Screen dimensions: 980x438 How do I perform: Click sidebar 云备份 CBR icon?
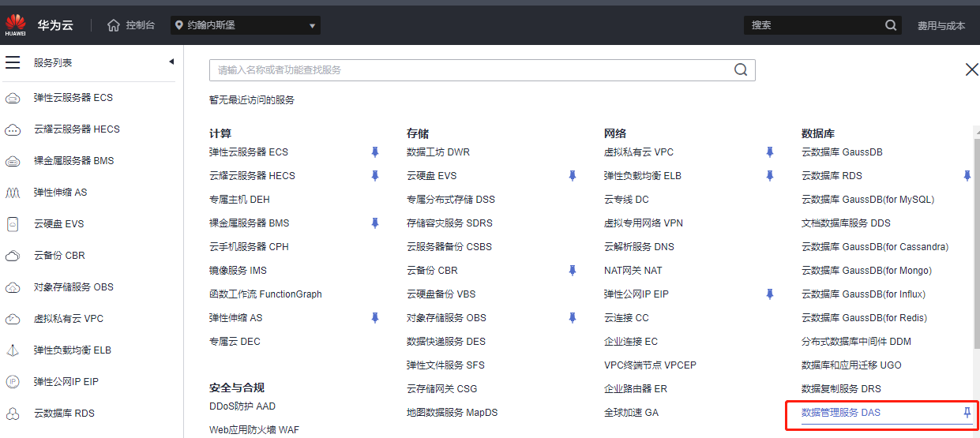[x=13, y=256]
